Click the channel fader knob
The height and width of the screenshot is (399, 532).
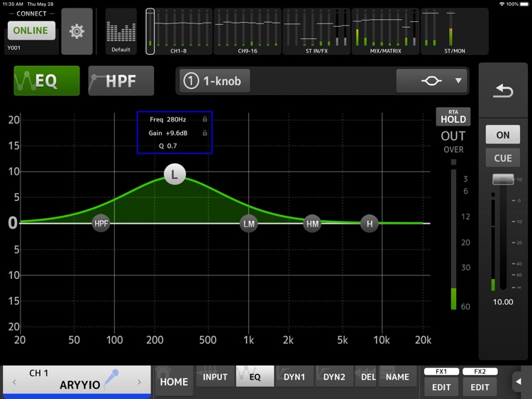pos(503,179)
